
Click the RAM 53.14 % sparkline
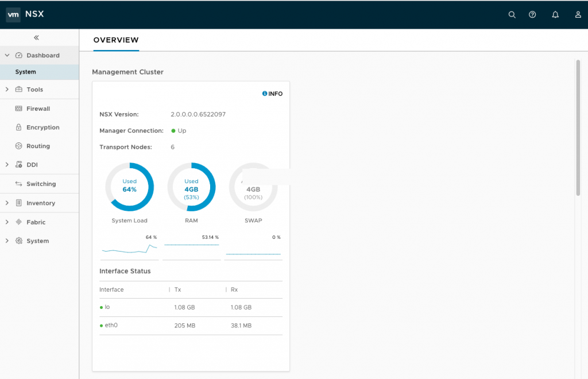point(192,246)
